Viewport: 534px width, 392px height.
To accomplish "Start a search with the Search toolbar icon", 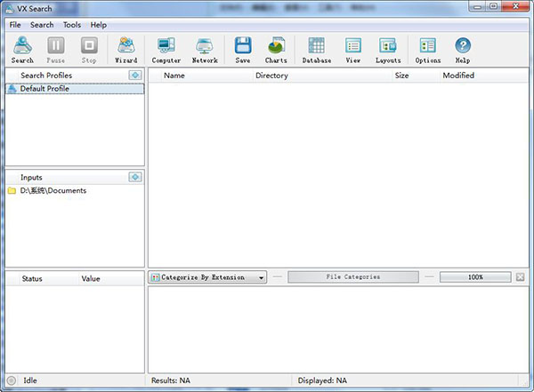I will click(x=22, y=50).
